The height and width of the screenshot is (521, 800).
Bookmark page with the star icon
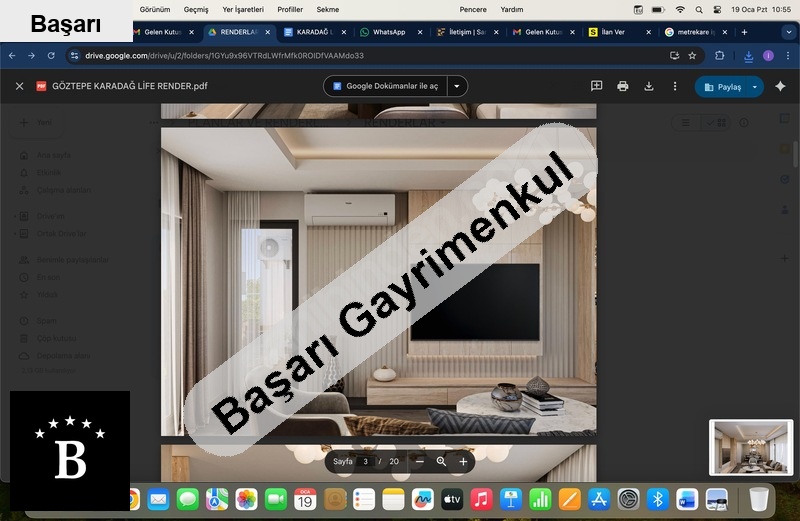[692, 56]
